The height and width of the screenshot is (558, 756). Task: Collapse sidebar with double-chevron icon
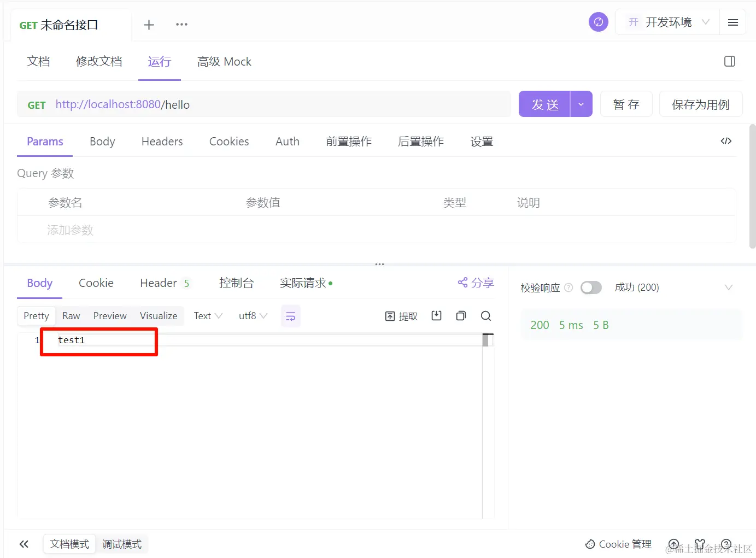tap(24, 544)
